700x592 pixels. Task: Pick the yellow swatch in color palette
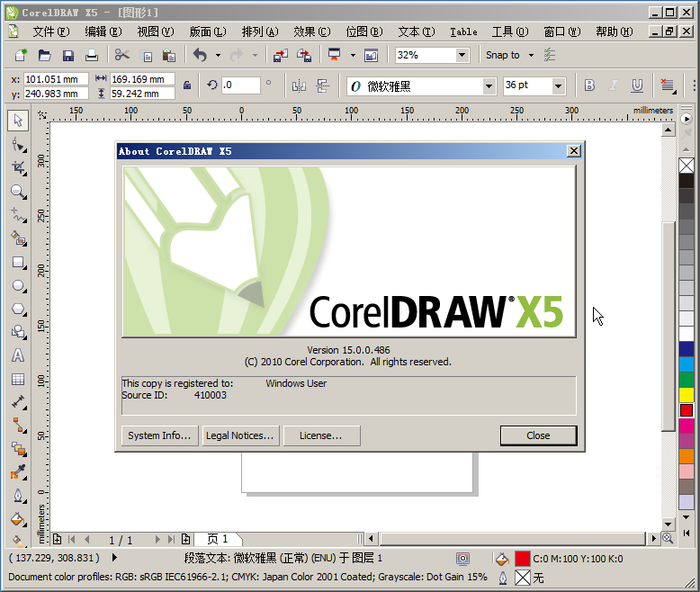pyautogui.click(x=687, y=394)
